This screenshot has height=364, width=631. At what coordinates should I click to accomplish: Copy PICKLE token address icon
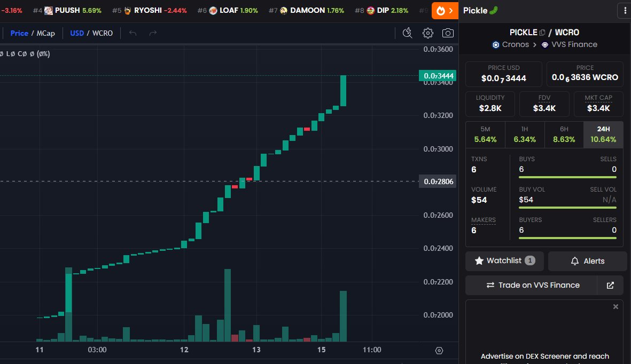point(542,33)
